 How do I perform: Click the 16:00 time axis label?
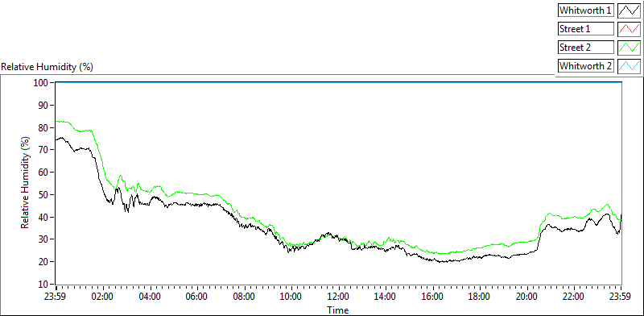[x=433, y=297]
